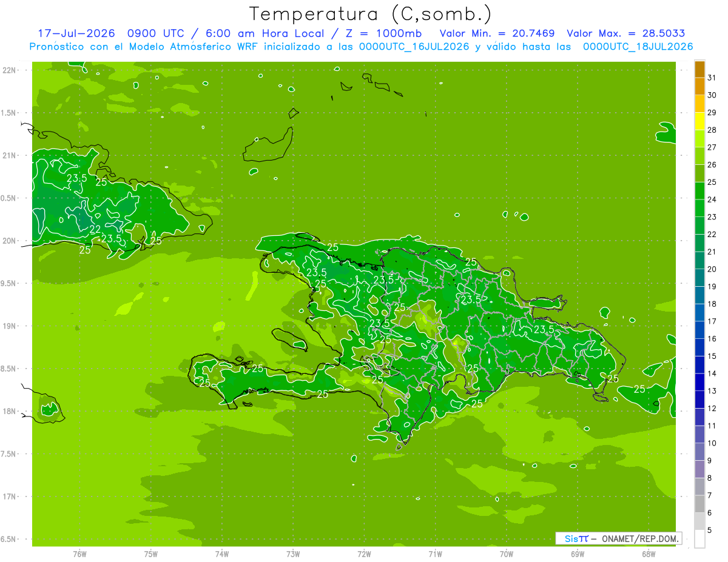Click longitude axis label "69W"

(578, 554)
